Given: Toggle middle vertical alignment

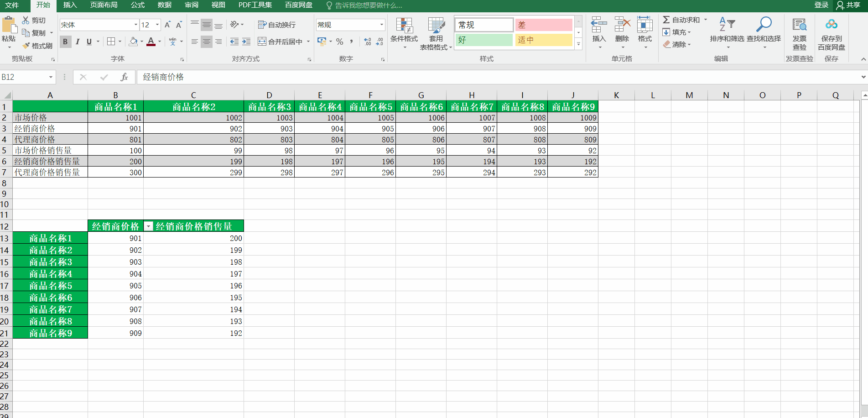Looking at the screenshot, I should click(207, 25).
